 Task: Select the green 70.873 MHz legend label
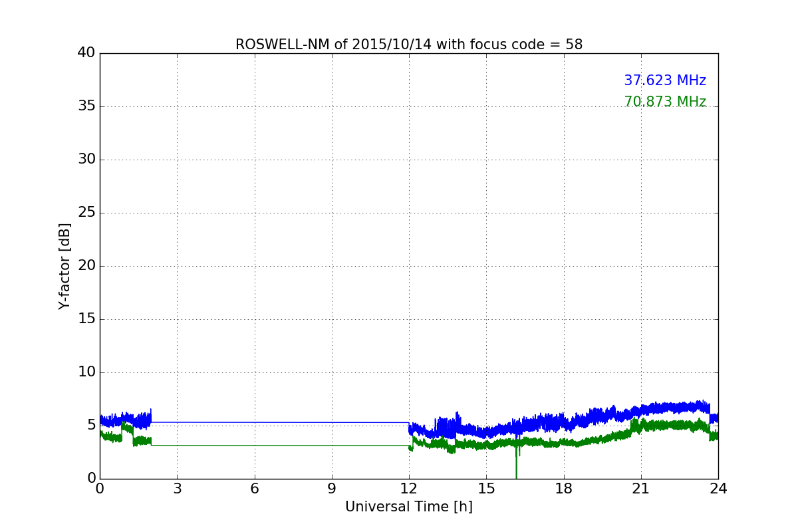pyautogui.click(x=665, y=102)
